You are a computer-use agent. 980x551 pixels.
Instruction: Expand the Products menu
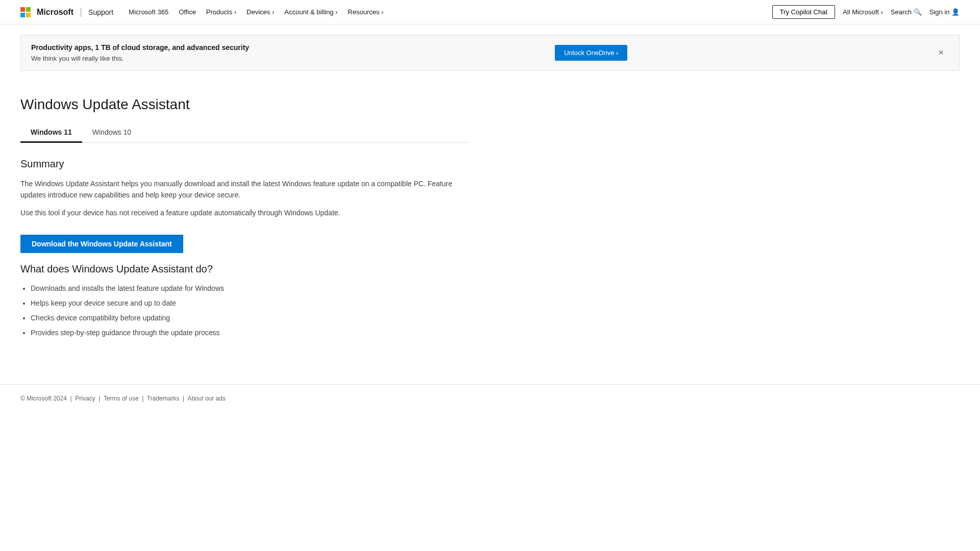point(221,12)
